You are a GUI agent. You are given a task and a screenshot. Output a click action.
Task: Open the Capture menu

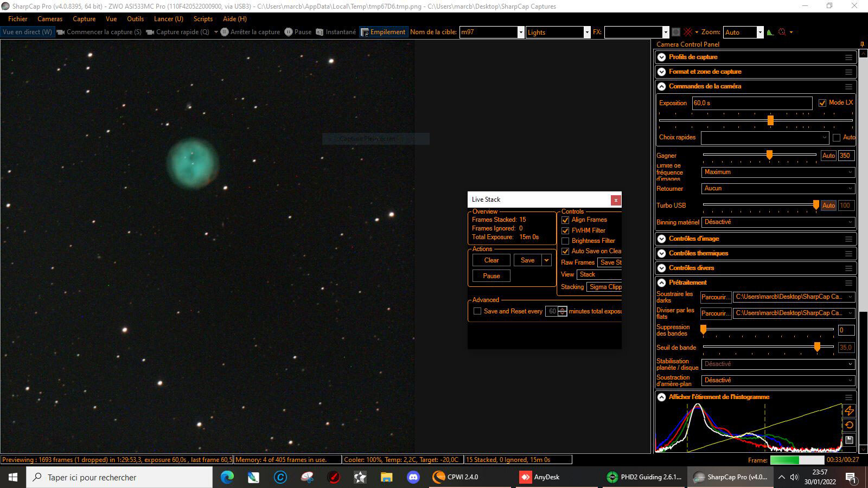tap(84, 19)
